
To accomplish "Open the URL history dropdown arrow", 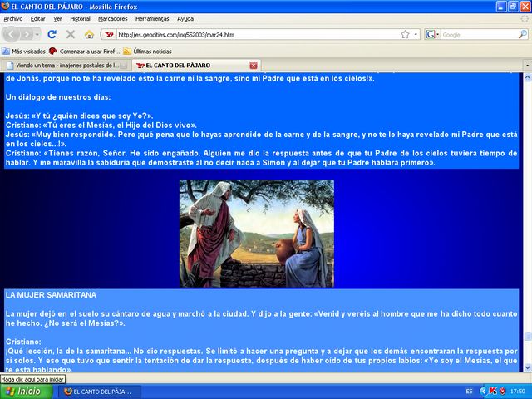I will pos(415,34).
